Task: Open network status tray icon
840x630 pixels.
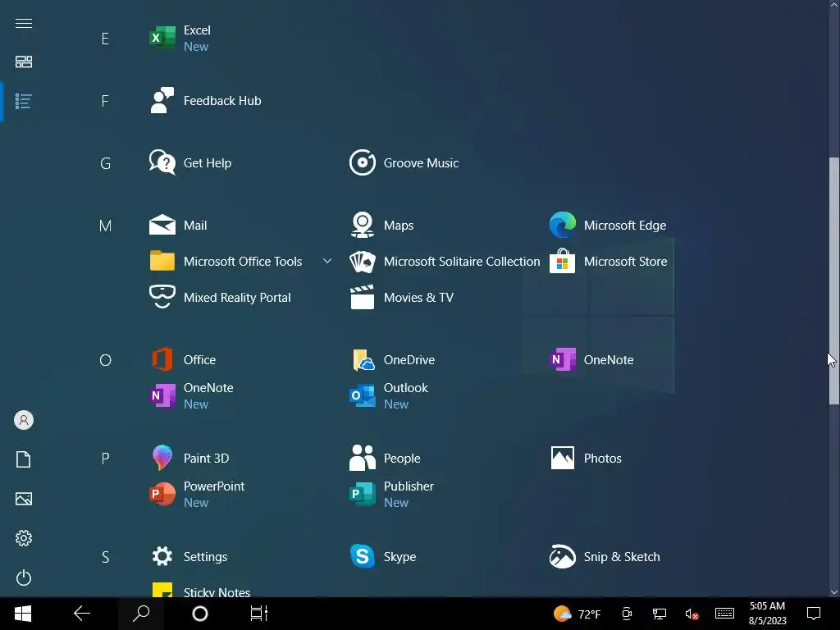Action: tap(660, 614)
